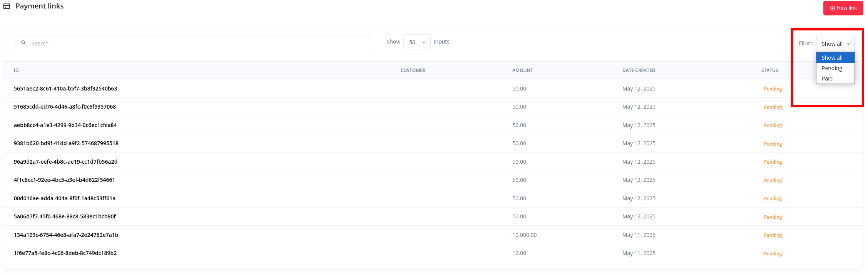Click the Payment links card icon
The image size is (868, 275).
7,6
